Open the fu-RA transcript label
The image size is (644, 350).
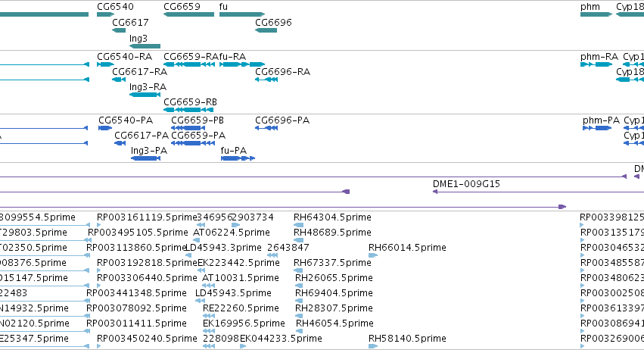(x=232, y=57)
